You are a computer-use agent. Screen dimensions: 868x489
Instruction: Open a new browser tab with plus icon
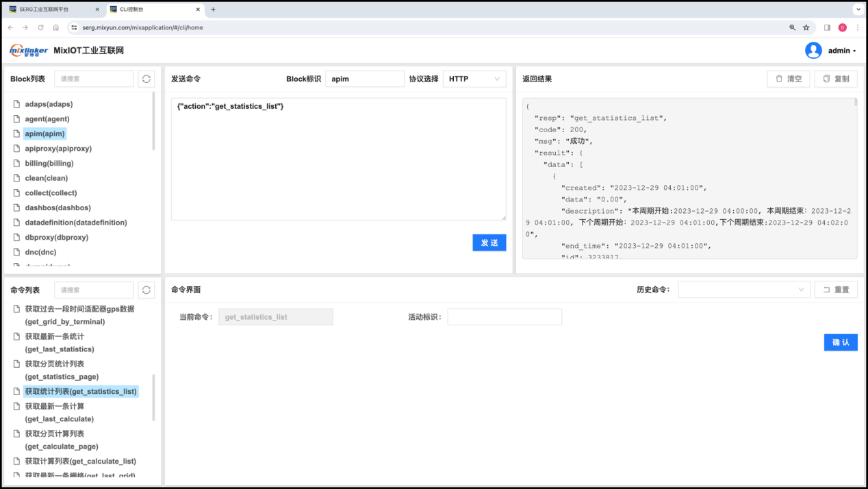pyautogui.click(x=213, y=10)
